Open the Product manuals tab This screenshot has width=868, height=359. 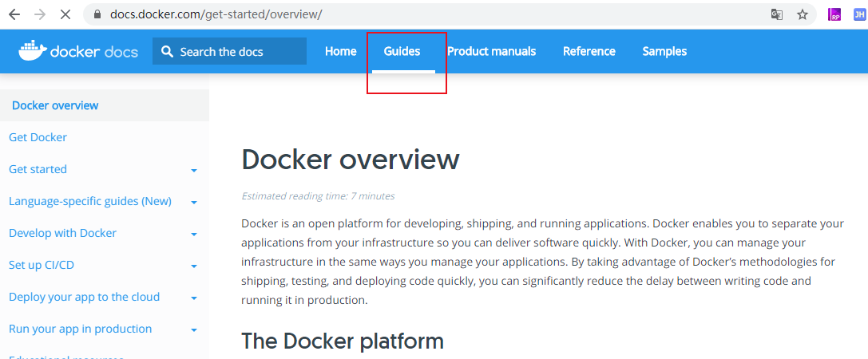click(x=492, y=51)
